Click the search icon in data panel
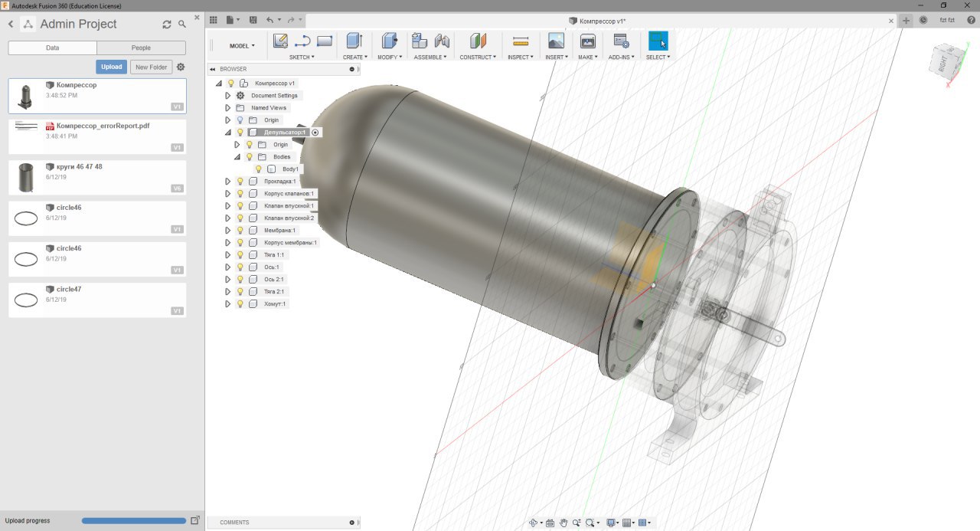Viewport: 980px width, 531px height. click(182, 25)
